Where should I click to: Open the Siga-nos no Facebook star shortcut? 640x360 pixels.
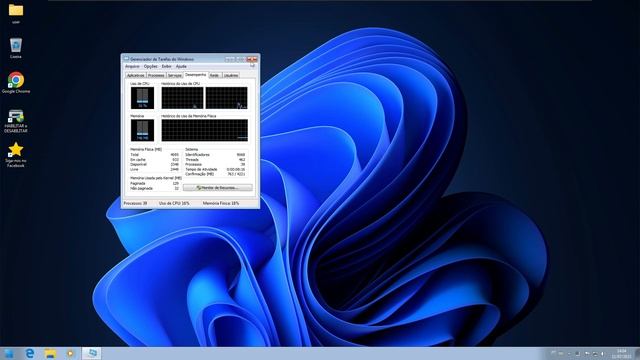click(16, 154)
